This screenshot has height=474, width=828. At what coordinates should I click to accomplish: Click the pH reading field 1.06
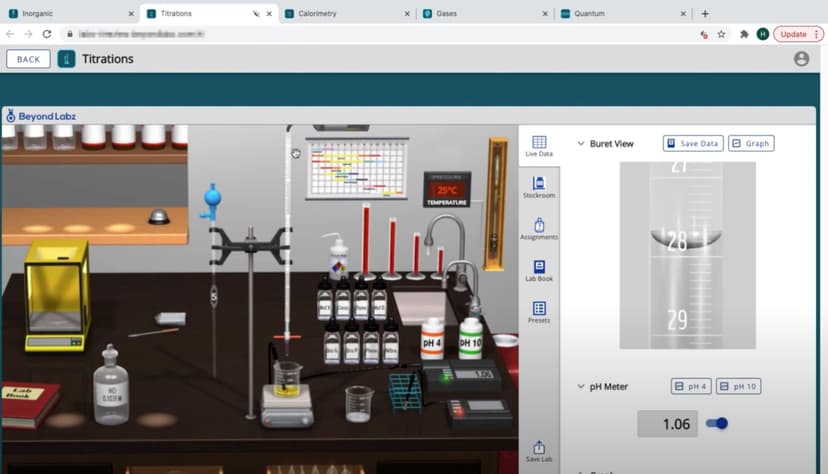coord(667,424)
